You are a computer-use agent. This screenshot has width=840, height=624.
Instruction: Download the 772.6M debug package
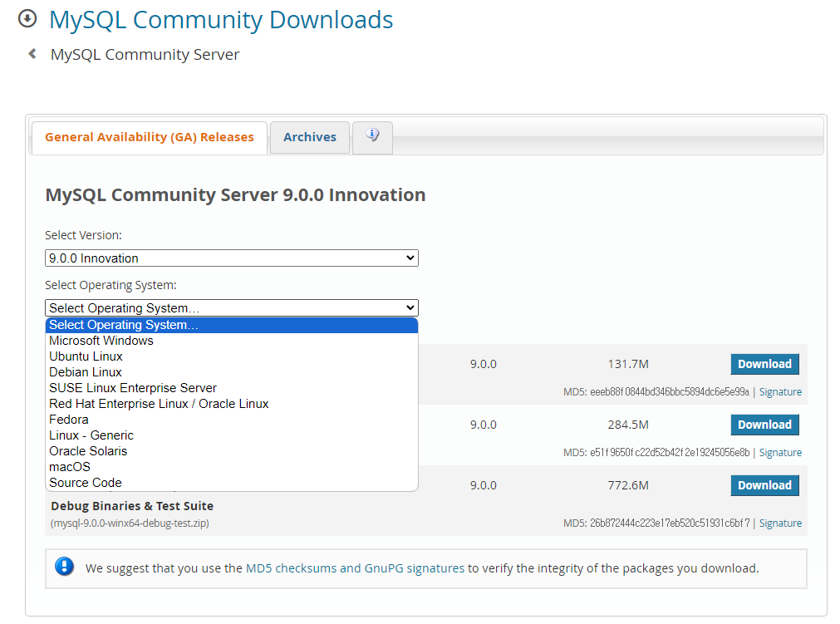tap(764, 485)
